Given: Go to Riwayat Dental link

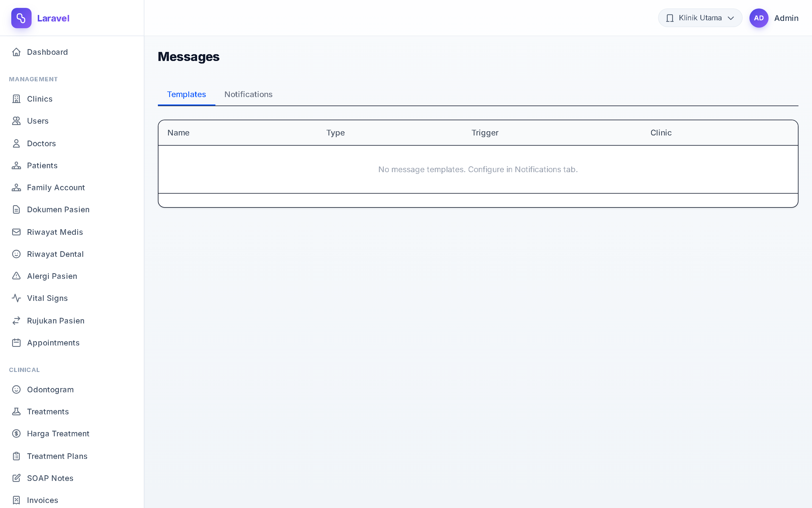Looking at the screenshot, I should [72, 254].
